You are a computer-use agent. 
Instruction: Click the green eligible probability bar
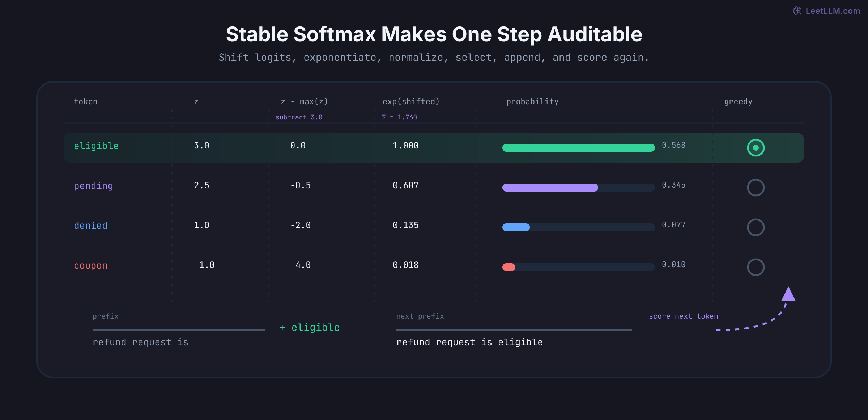[x=578, y=148]
